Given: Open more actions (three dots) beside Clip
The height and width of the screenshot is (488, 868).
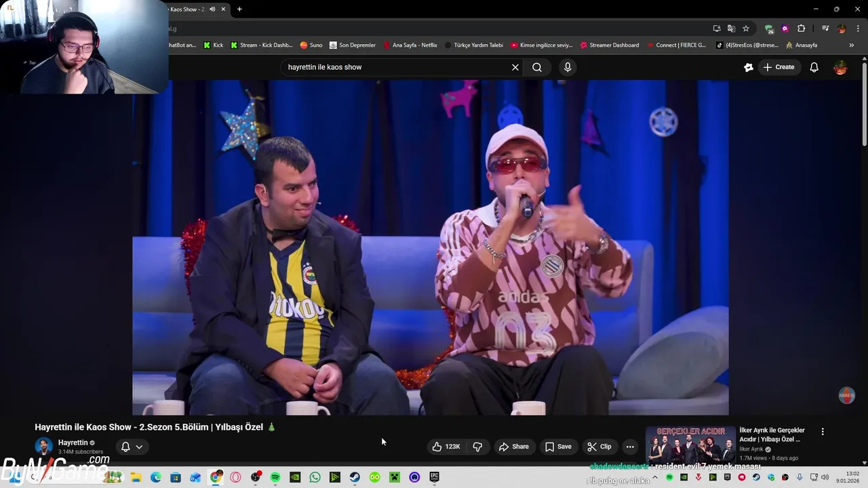Looking at the screenshot, I should point(630,447).
